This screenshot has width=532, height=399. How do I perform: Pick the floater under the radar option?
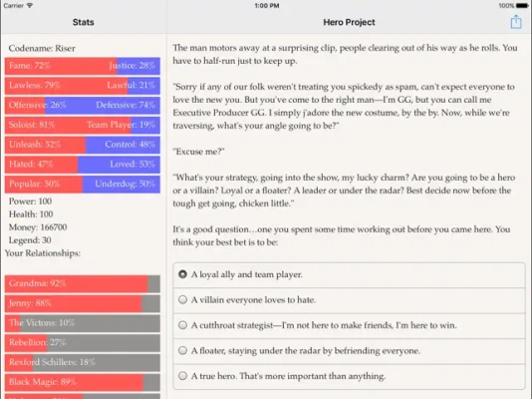[x=182, y=350]
